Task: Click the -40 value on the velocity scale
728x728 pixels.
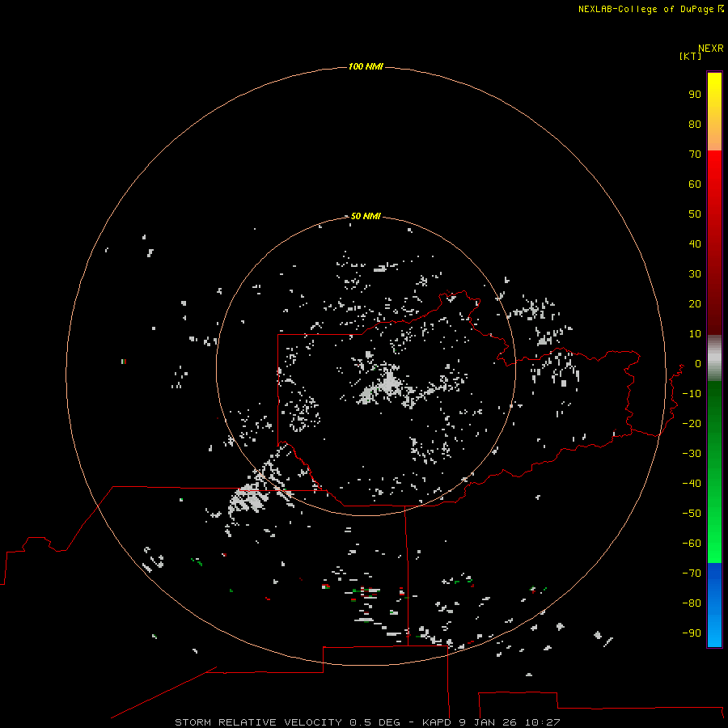Action: click(x=692, y=484)
